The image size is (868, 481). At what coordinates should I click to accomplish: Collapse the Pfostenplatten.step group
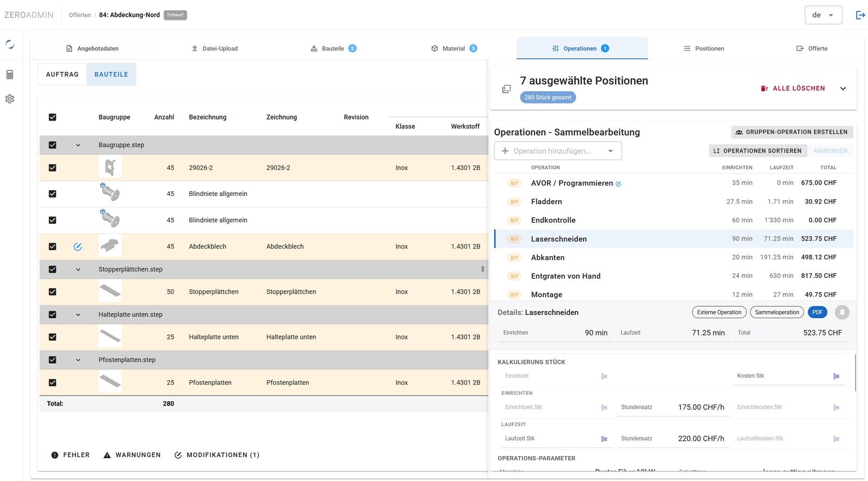pyautogui.click(x=78, y=360)
